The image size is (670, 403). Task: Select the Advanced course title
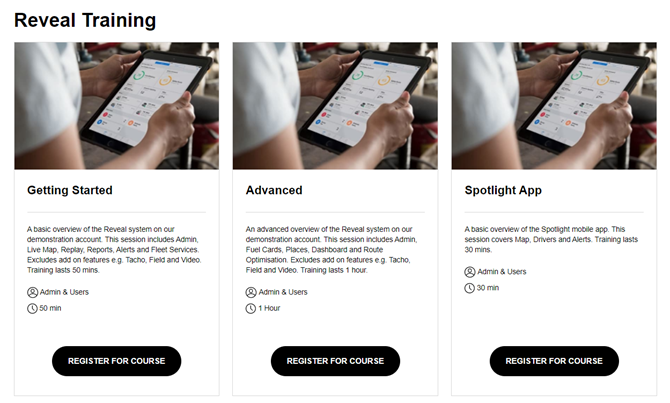click(274, 190)
